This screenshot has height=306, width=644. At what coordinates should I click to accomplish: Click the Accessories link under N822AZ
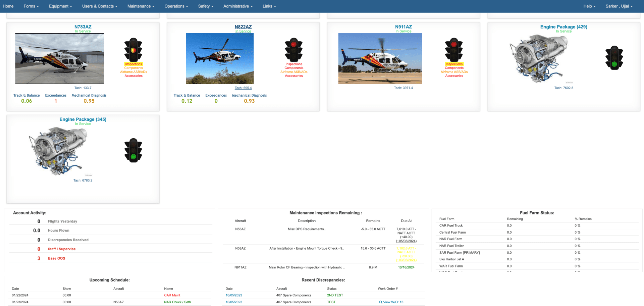click(294, 75)
